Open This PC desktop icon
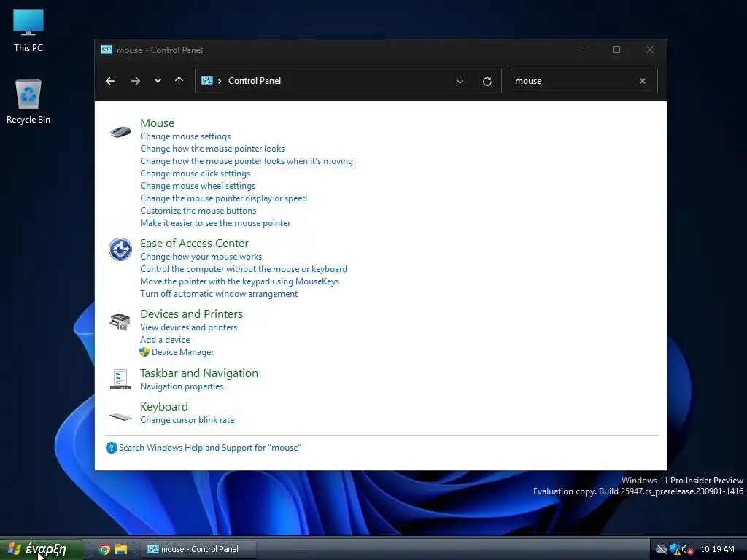The height and width of the screenshot is (560, 747). [28, 31]
